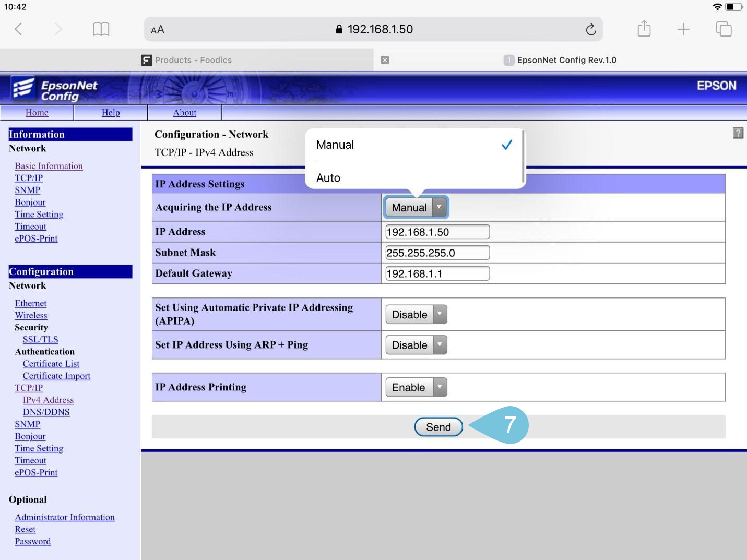Show all open Safari tabs
This screenshot has width=747, height=560.
pyautogui.click(x=724, y=29)
